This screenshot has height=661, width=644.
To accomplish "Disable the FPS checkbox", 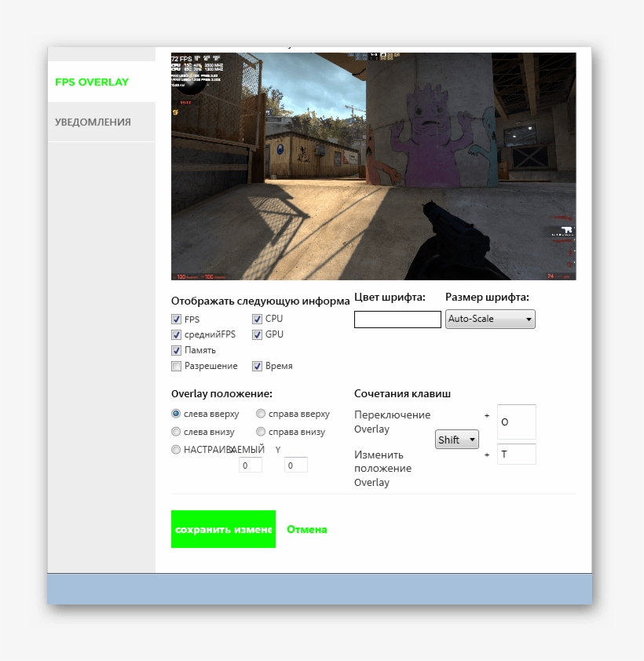I will 177,319.
